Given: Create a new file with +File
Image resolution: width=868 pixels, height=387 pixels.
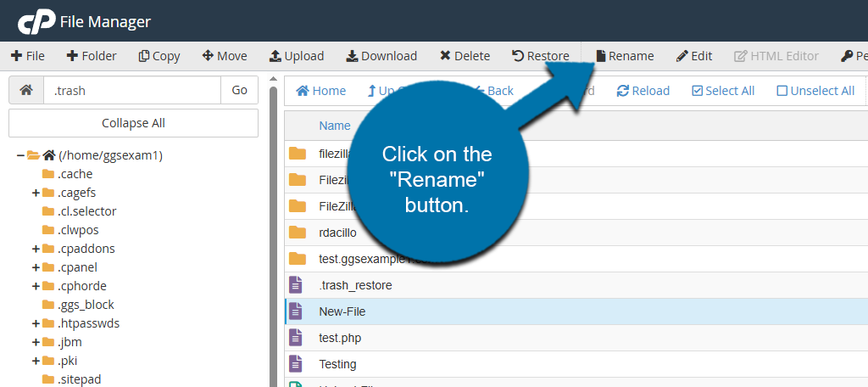Looking at the screenshot, I should [28, 56].
